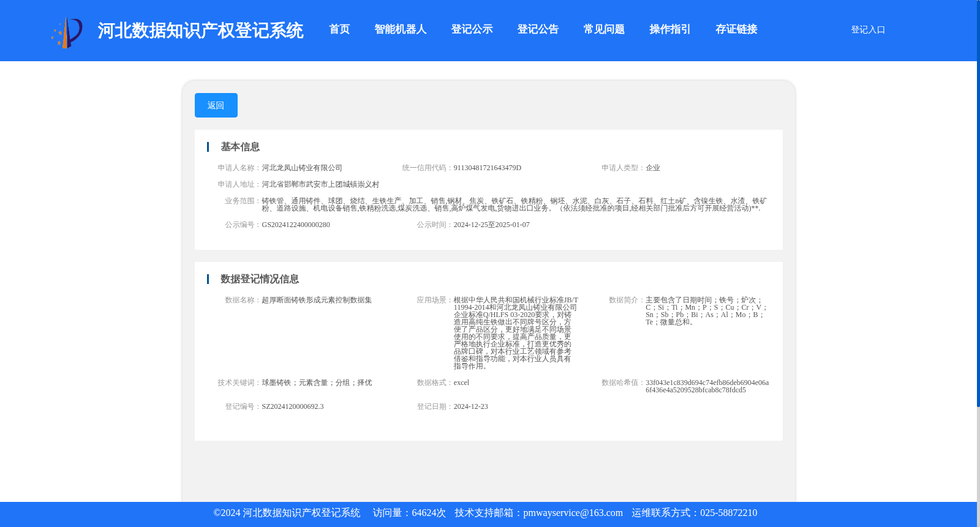980x527 pixels.
Task: Click the 返回 button
Action: (x=216, y=105)
